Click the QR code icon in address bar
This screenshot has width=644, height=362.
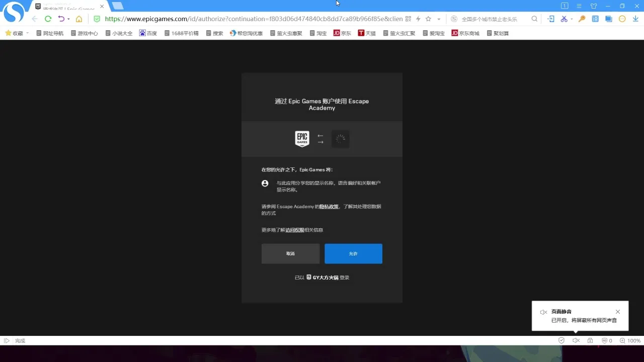click(x=408, y=19)
